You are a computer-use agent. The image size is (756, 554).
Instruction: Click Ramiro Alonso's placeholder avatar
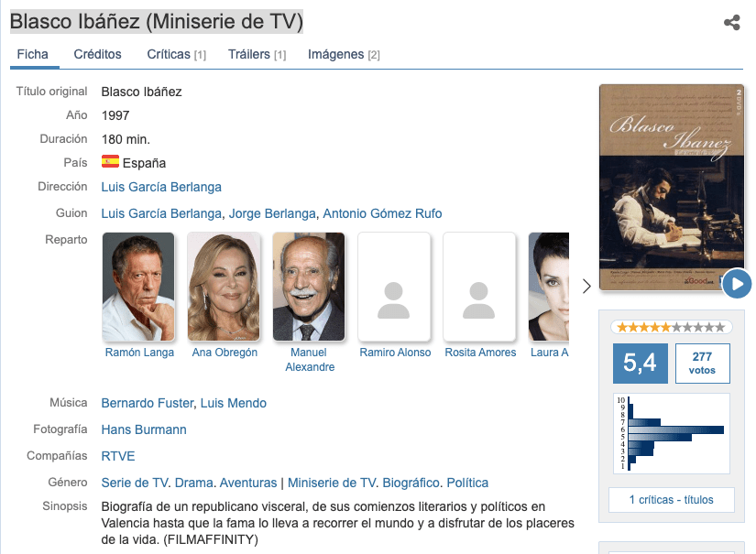394,287
